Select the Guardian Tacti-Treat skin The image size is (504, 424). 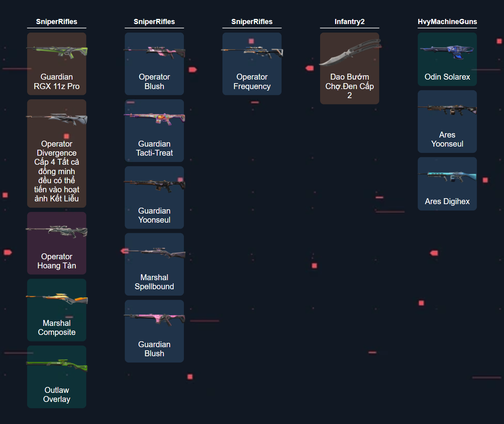[154, 131]
